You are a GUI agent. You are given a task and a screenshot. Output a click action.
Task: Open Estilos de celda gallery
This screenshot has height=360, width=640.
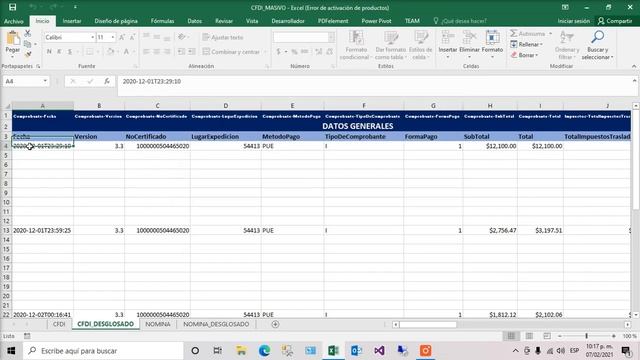pyautogui.click(x=420, y=45)
